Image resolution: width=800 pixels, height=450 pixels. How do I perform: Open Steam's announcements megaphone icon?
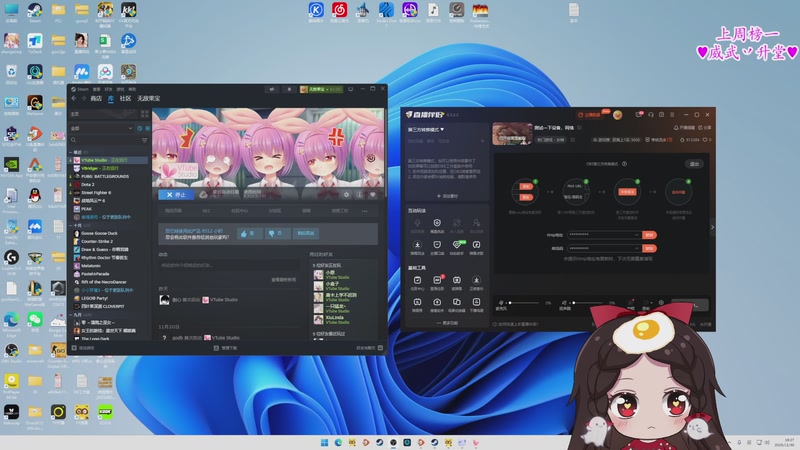(x=272, y=89)
